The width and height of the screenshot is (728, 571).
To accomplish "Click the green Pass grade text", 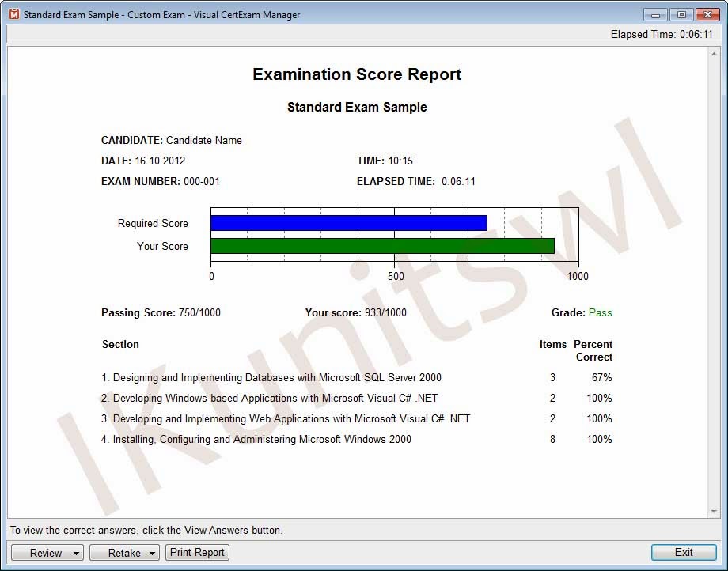I will (x=600, y=312).
